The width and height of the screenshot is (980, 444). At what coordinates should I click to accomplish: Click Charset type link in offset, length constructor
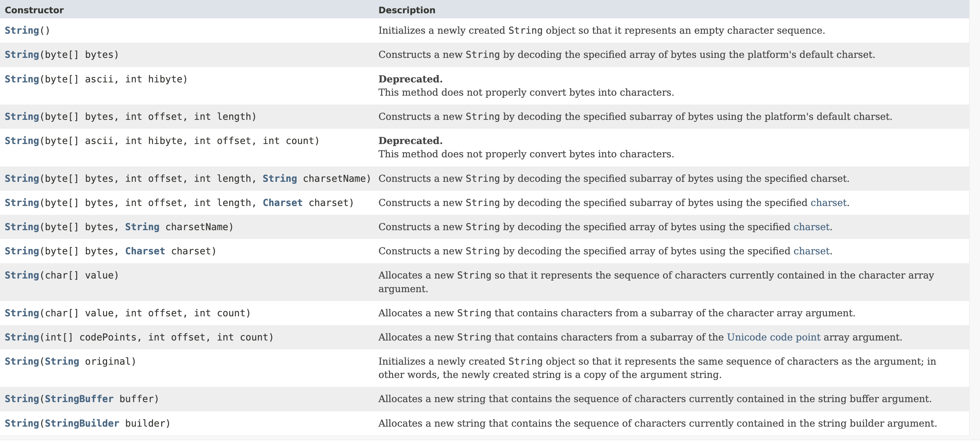tap(283, 203)
